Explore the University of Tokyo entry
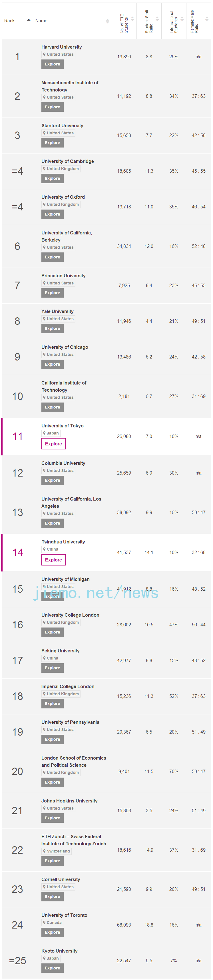 (53, 444)
